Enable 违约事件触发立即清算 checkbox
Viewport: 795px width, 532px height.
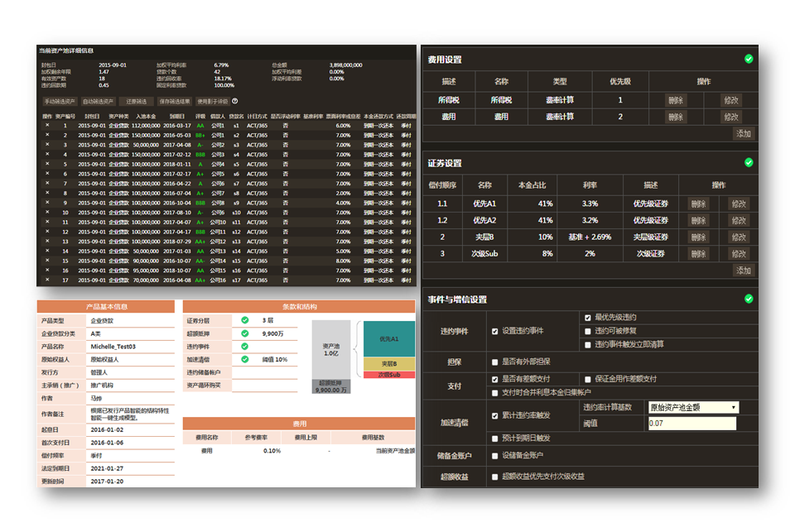point(588,345)
